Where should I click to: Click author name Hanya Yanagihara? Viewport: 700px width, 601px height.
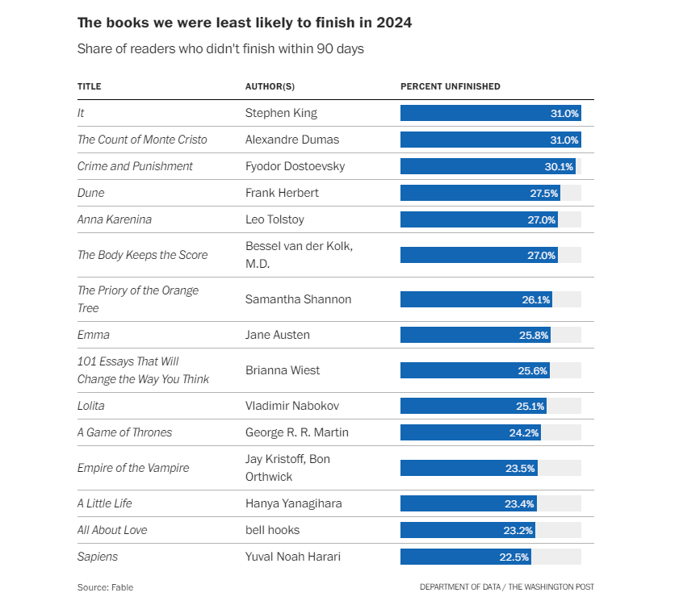pos(293,503)
